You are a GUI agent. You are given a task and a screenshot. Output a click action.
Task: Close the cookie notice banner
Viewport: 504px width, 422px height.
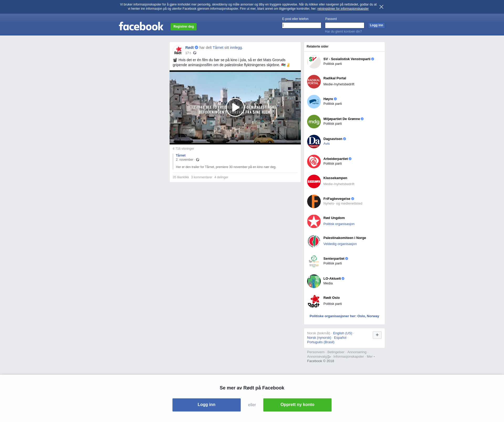tap(381, 7)
